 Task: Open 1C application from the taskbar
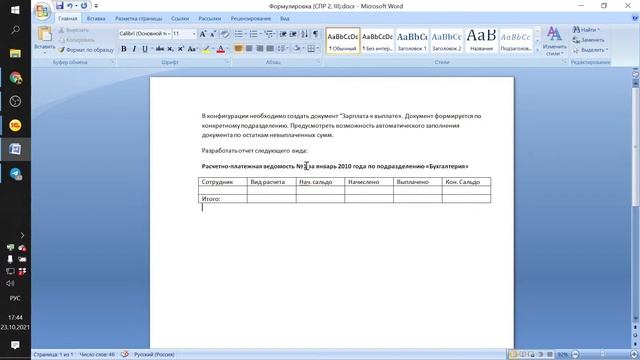click(x=16, y=125)
